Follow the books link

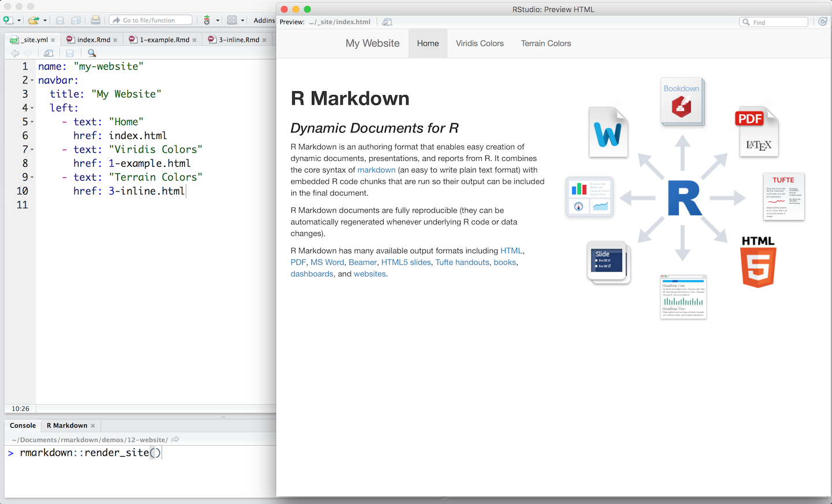click(x=505, y=262)
